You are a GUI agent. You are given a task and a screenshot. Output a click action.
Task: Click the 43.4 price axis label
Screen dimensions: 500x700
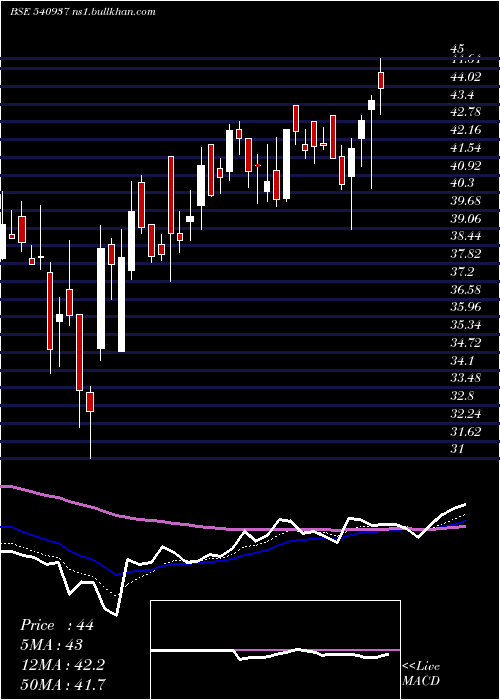pyautogui.click(x=462, y=95)
